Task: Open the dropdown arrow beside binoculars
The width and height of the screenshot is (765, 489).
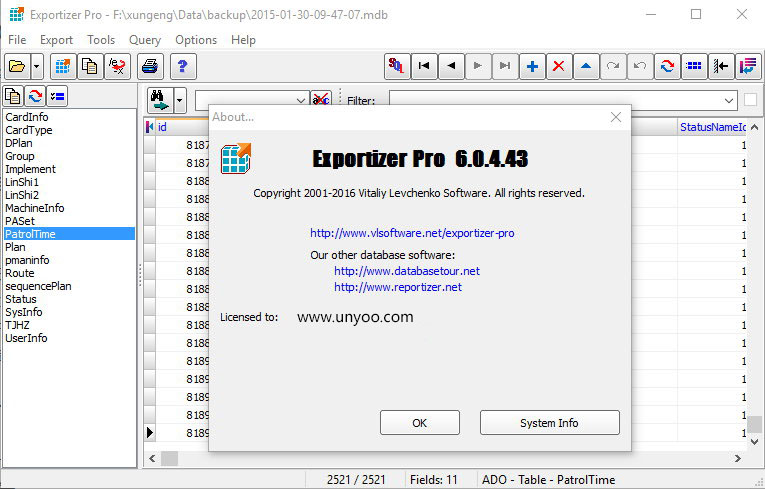Action: coord(180,101)
